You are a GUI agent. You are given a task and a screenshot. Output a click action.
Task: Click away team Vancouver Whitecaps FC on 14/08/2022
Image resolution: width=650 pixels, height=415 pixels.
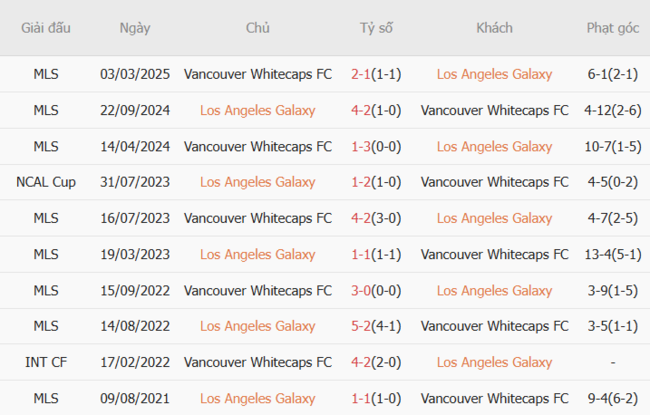[494, 326]
